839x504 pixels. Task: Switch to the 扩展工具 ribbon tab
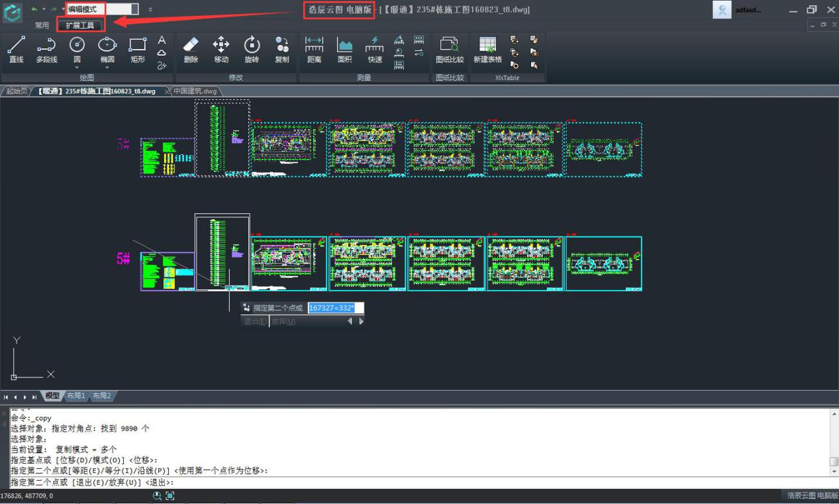(79, 25)
